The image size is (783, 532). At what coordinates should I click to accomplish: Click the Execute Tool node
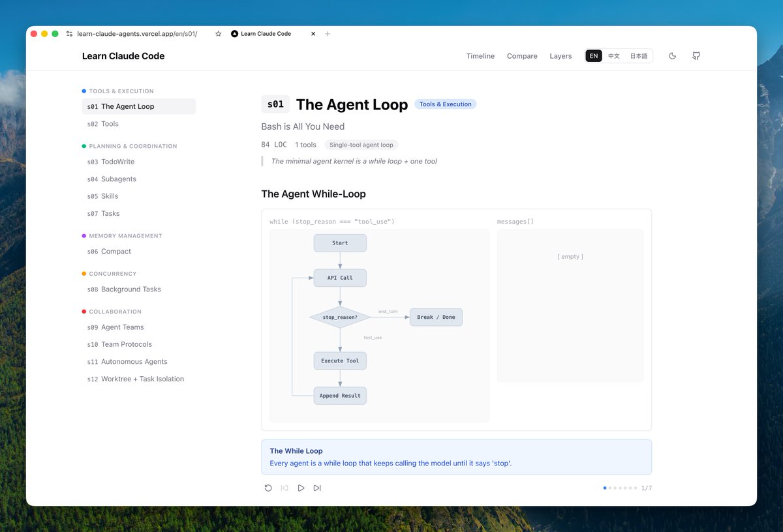click(340, 361)
